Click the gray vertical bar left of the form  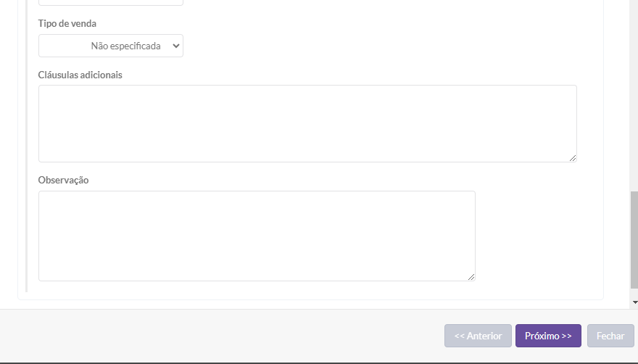point(26,145)
